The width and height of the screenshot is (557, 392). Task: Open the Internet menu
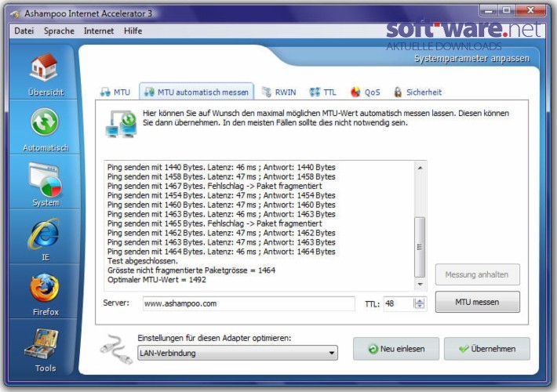(x=99, y=31)
